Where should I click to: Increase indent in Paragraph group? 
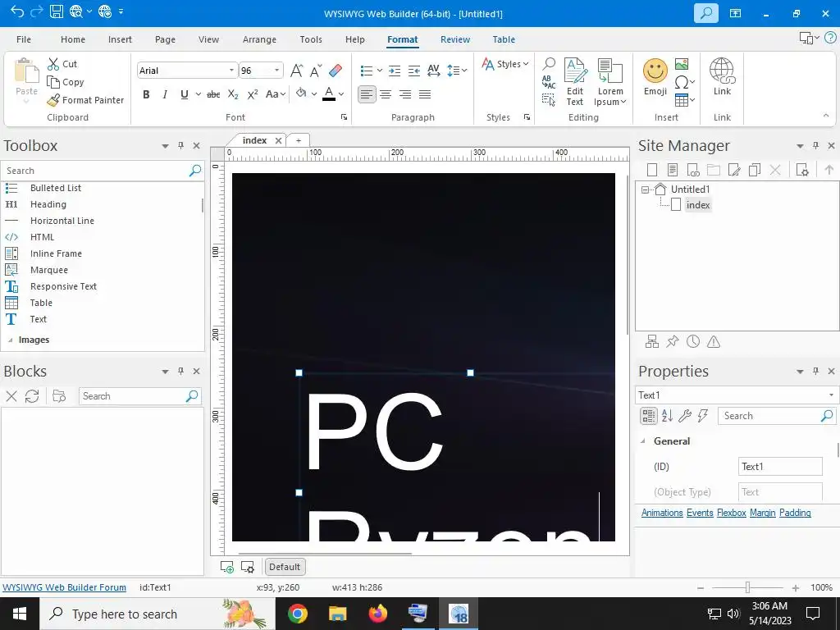coord(395,71)
